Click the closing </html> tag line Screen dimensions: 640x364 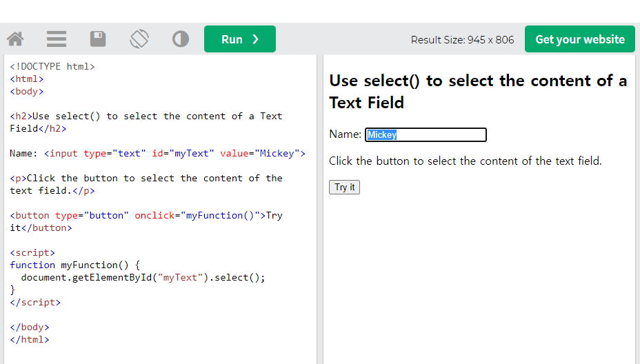[30, 339]
